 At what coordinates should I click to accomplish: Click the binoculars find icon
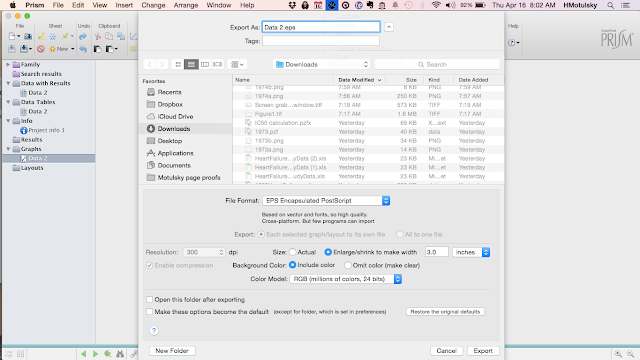120,354
